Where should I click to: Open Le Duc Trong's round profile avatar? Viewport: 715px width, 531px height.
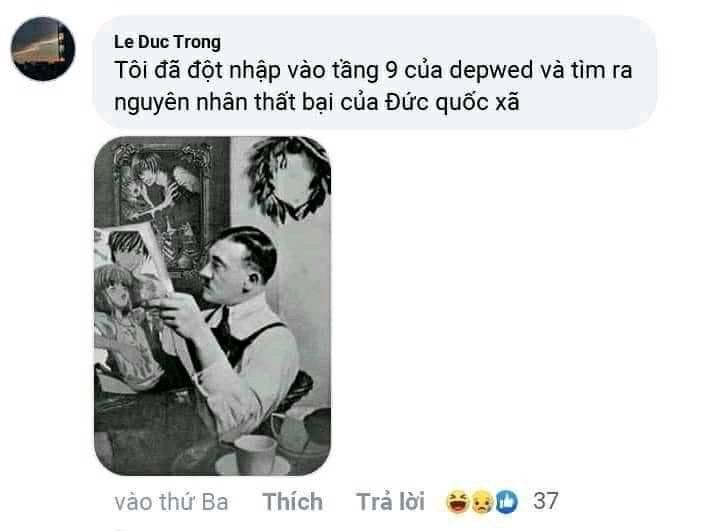click(43, 49)
